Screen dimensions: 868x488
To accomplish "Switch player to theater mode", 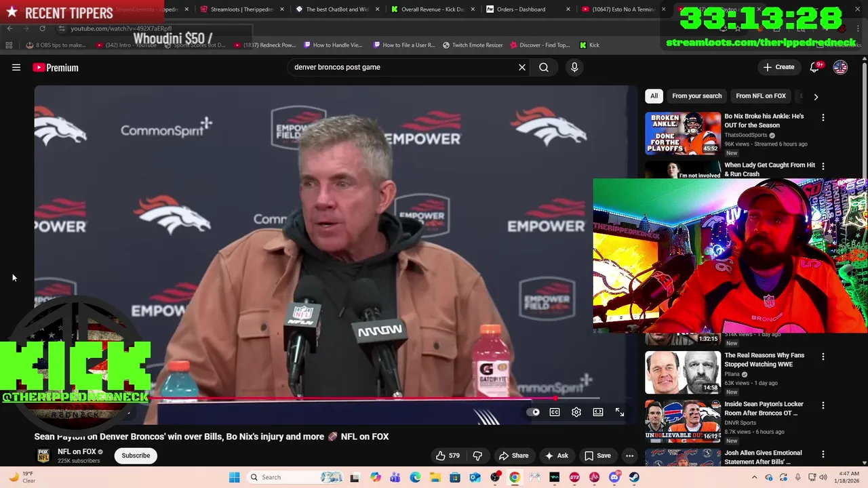I will tap(598, 412).
